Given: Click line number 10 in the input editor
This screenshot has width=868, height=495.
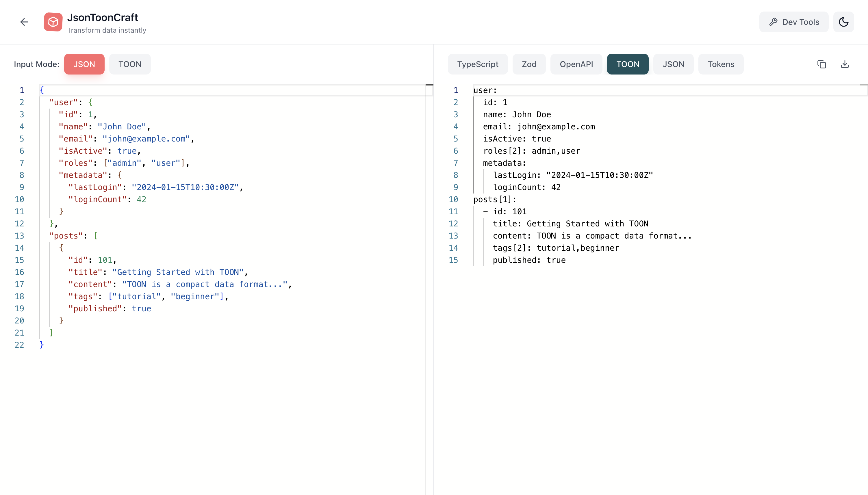Looking at the screenshot, I should (19, 199).
